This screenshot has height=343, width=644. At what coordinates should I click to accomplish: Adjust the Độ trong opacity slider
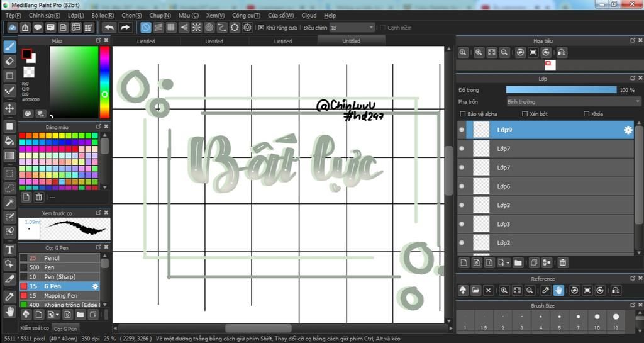(x=561, y=89)
